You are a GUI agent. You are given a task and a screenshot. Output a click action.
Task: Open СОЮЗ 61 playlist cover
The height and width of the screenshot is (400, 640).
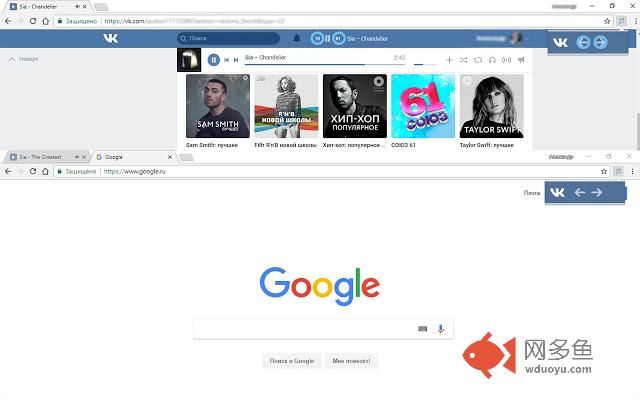(423, 106)
